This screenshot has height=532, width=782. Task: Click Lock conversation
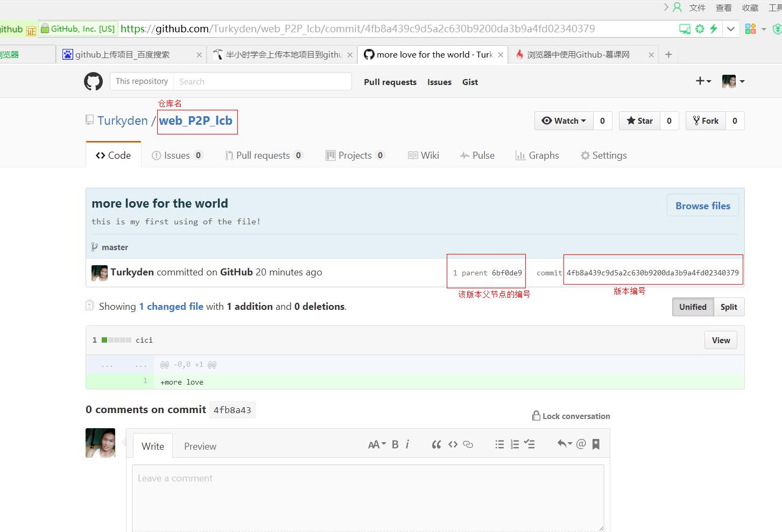pyautogui.click(x=571, y=416)
